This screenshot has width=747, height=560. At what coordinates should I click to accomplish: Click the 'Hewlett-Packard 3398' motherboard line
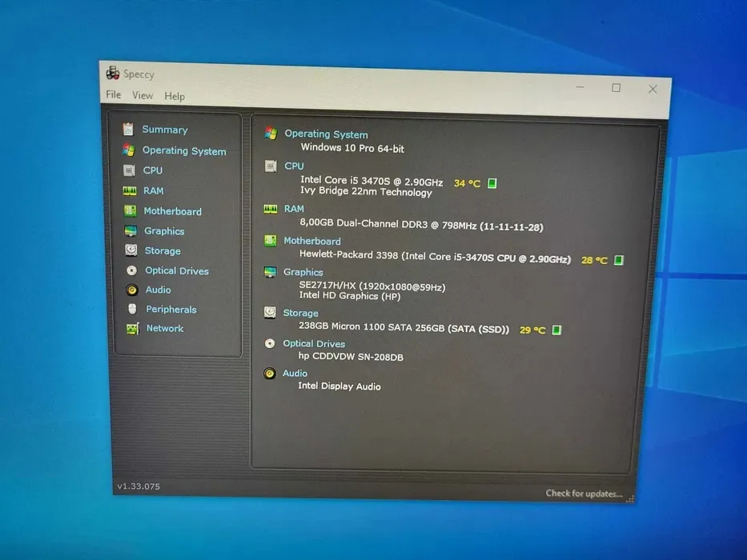point(435,257)
